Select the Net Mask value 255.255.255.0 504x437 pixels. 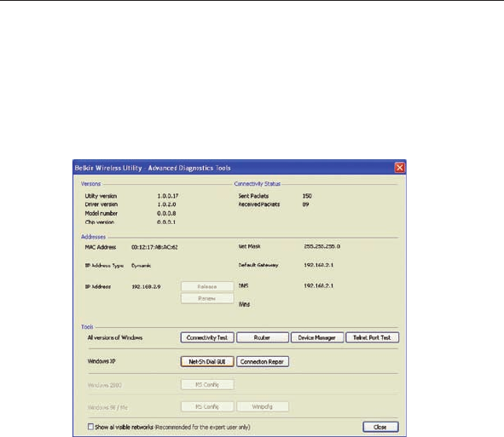pyautogui.click(x=322, y=246)
